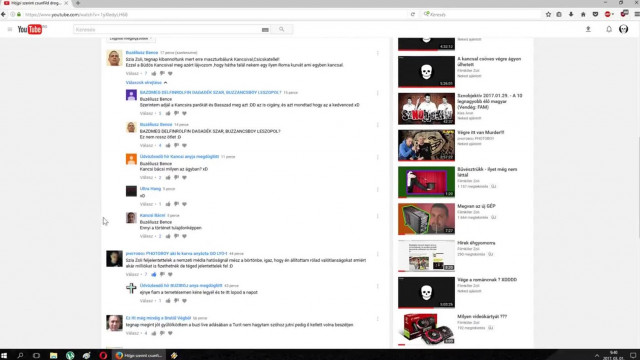Image resolution: width=640 pixels, height=360 pixels.
Task: Open the on-screen keyboard in YouTube search
Action: (265, 30)
